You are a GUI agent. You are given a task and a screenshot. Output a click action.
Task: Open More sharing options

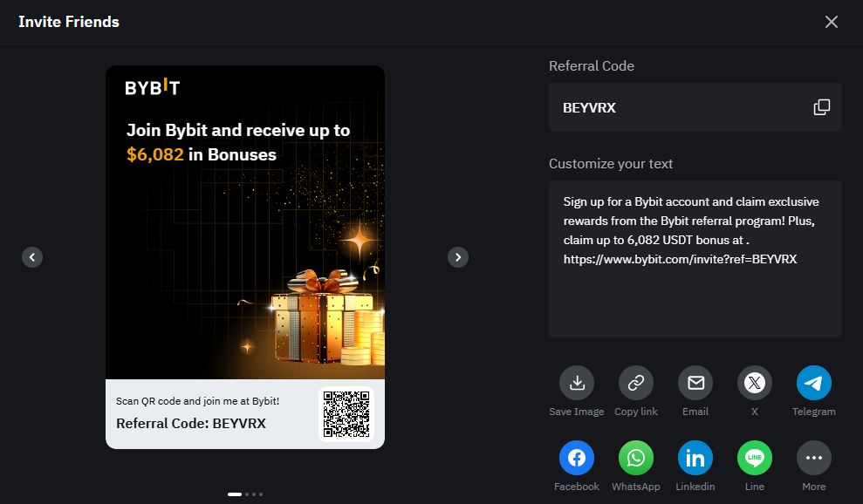pyautogui.click(x=814, y=457)
